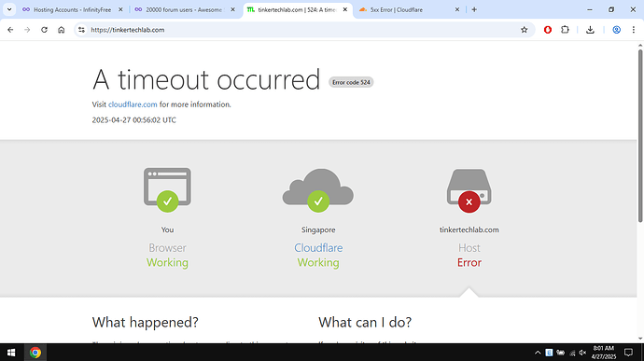Show browser downloads
Image resolution: width=644 pixels, height=361 pixels.
[x=590, y=30]
